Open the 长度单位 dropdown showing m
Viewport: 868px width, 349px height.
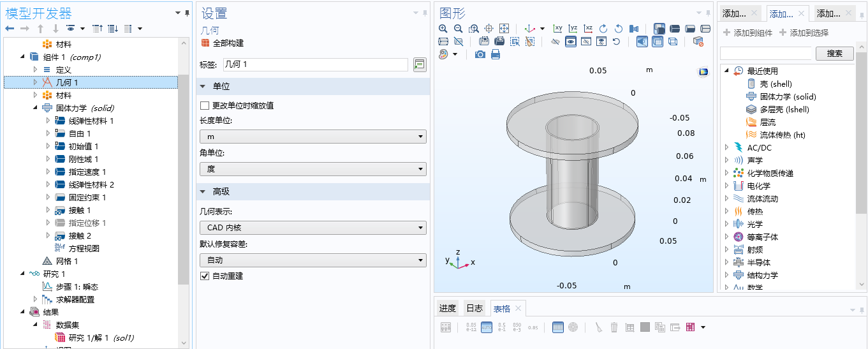tap(313, 137)
